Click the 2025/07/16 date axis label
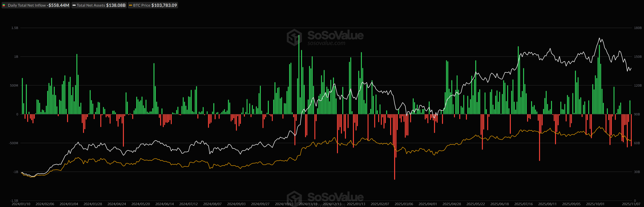The image size is (644, 207). pos(523,204)
